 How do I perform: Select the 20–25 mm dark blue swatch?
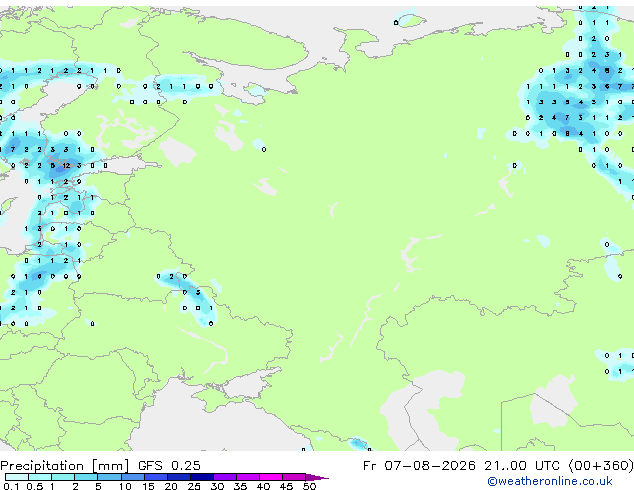(x=178, y=477)
